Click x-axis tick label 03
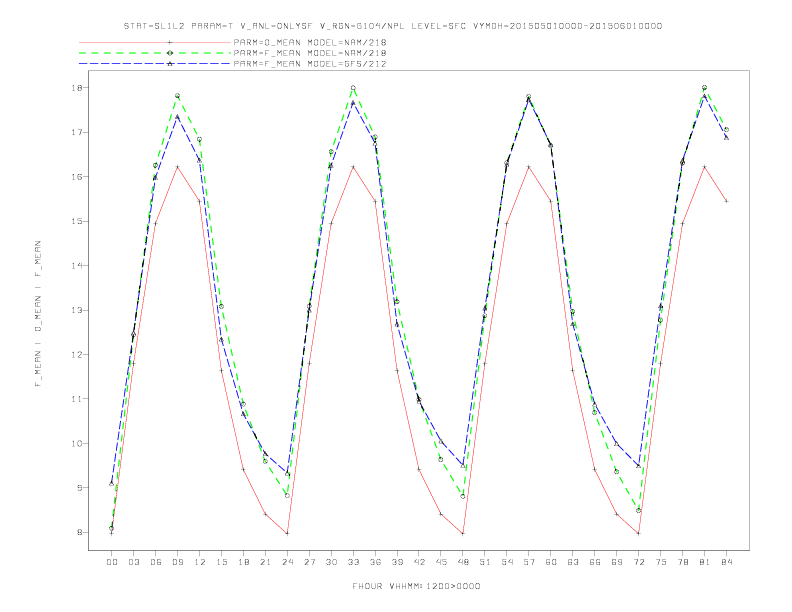792x612 pixels. [x=133, y=562]
